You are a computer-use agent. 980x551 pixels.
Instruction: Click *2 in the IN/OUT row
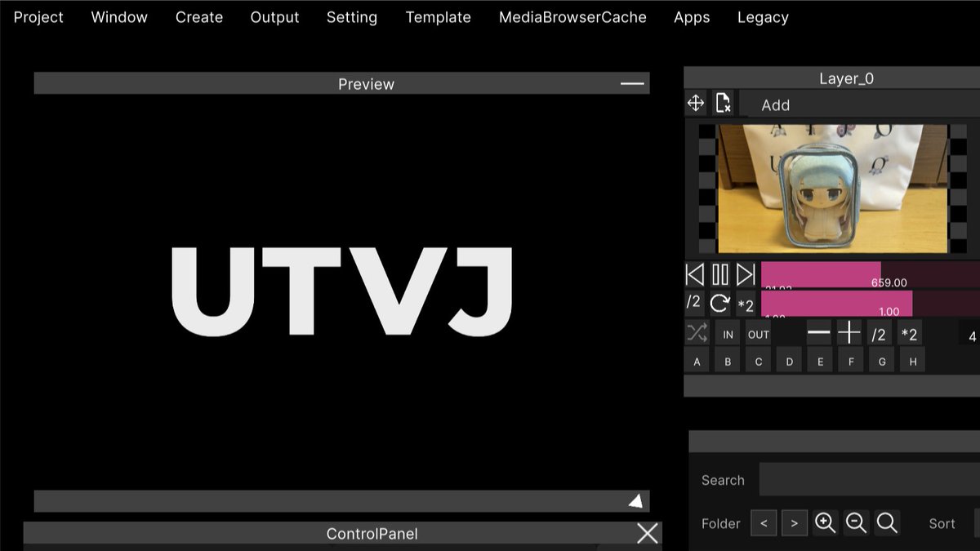909,334
